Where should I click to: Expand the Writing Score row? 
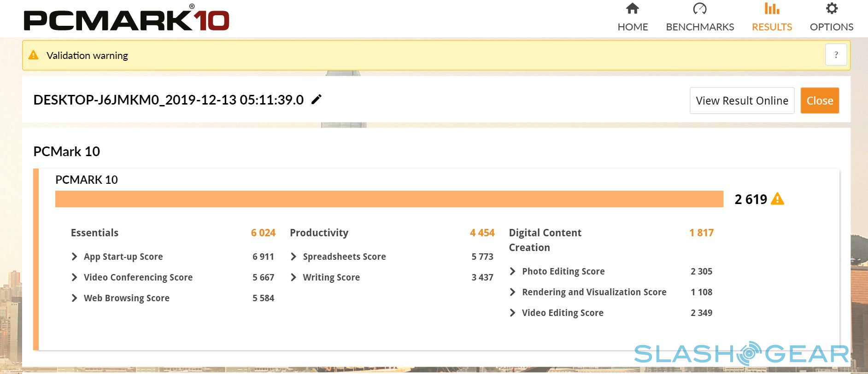tap(293, 277)
